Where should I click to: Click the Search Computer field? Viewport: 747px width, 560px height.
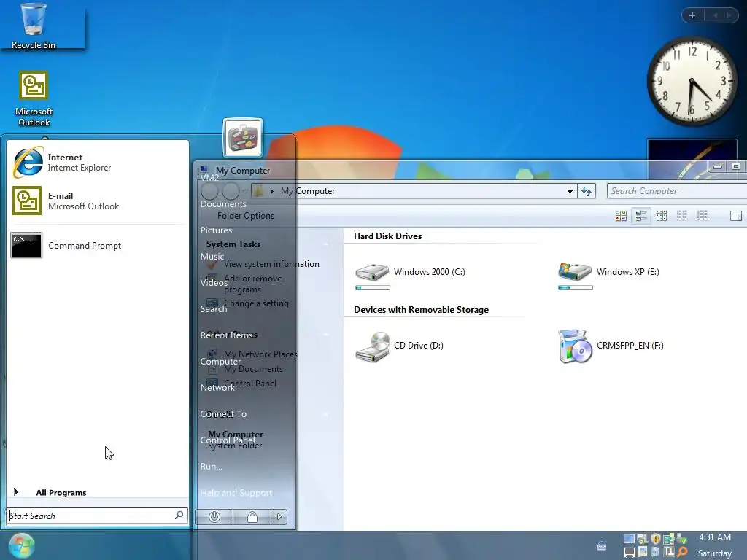[676, 191]
